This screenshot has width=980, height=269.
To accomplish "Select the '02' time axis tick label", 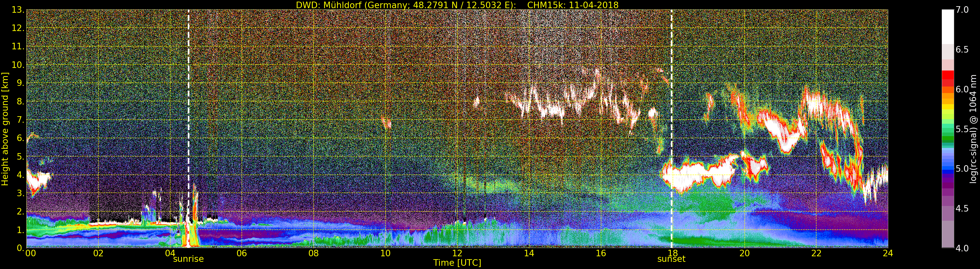I will (99, 253).
